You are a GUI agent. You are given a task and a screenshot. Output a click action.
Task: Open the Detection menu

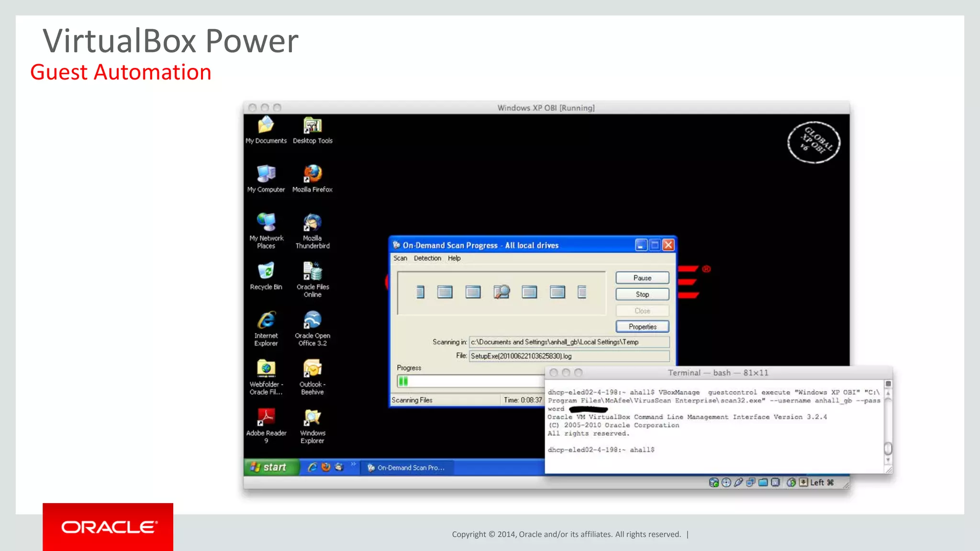tap(427, 258)
